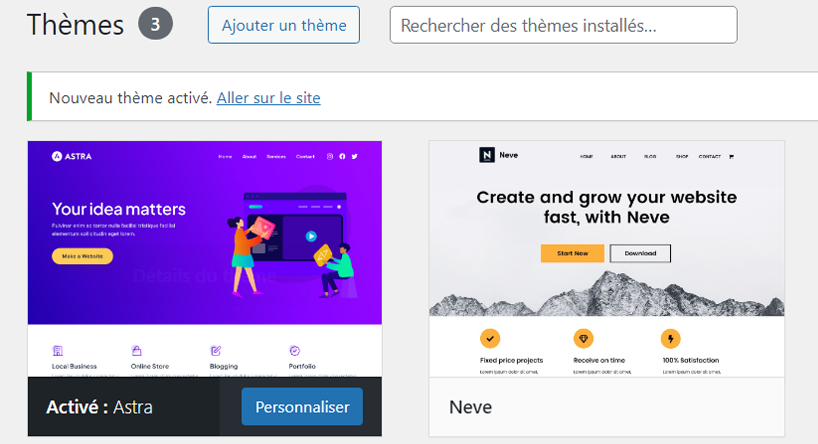818x444 pixels.
Task: Click the Twitter icon in Astra preview header
Action: 355,157
